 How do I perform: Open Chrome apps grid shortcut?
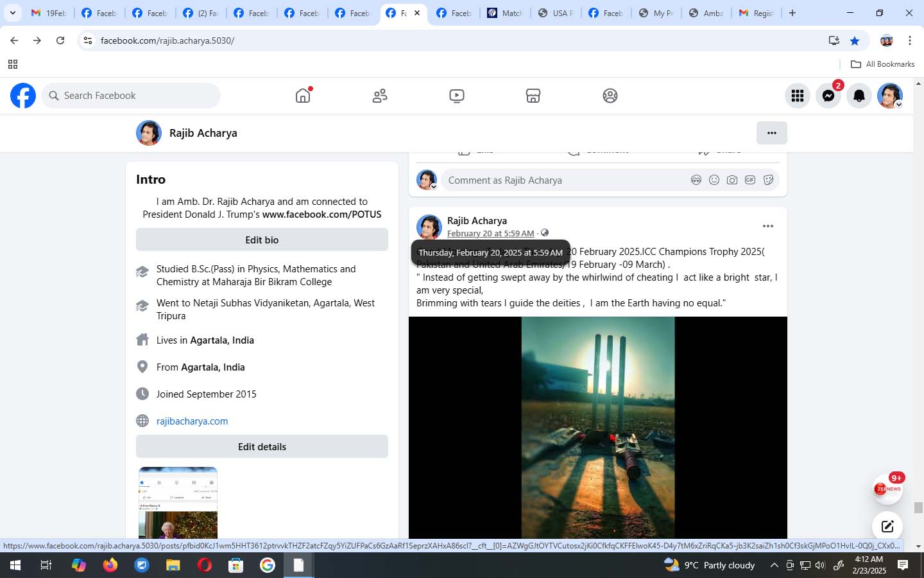click(x=12, y=64)
